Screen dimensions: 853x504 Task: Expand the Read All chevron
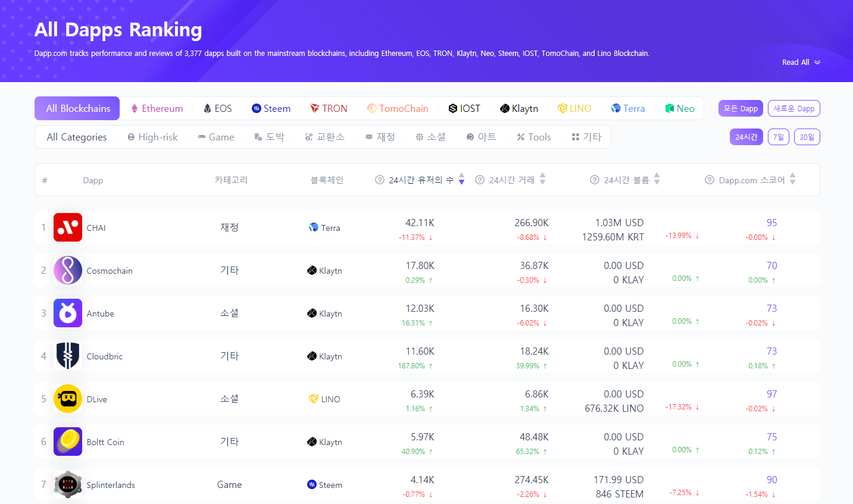pyautogui.click(x=817, y=62)
